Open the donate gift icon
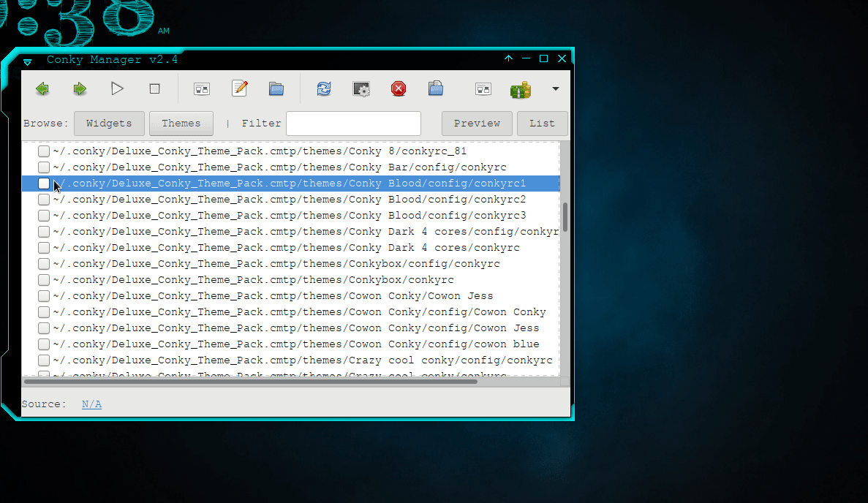Screen dimensions: 868x503 click(521, 88)
